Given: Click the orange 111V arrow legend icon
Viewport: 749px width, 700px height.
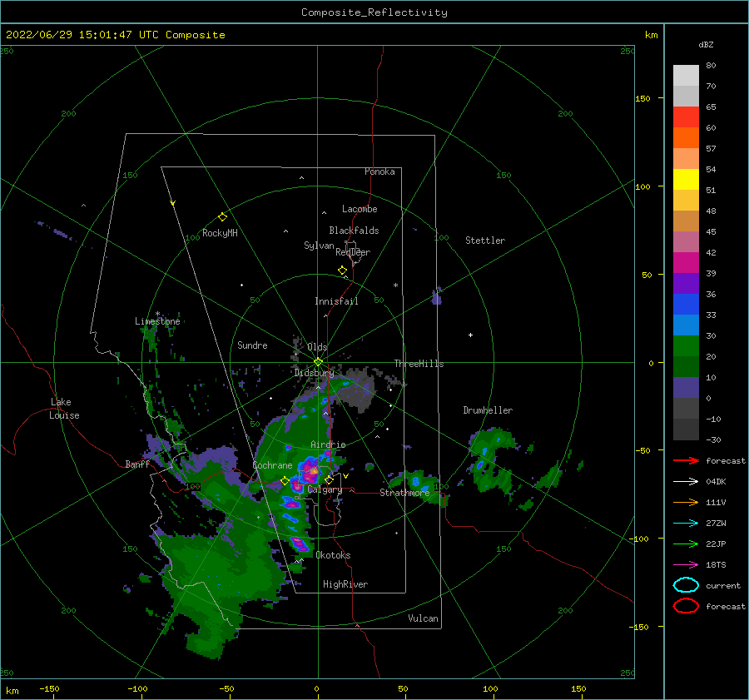Looking at the screenshot, I should tap(686, 502).
